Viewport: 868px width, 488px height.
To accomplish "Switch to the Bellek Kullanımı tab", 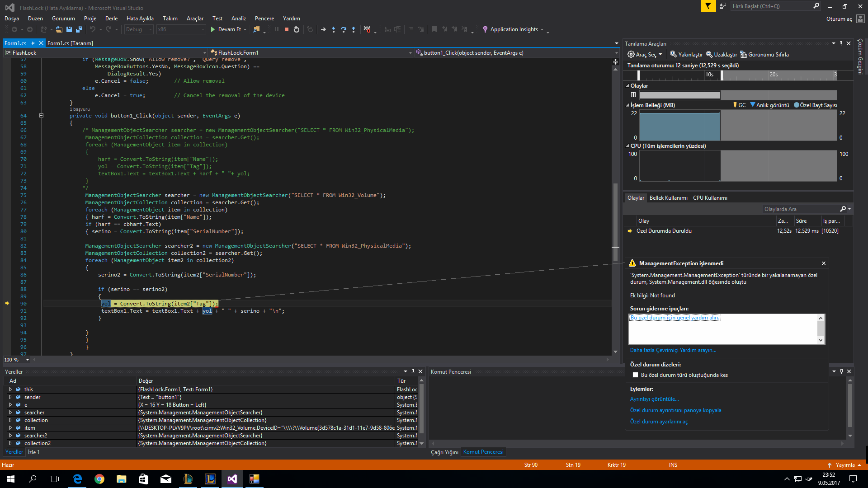I will (x=668, y=198).
